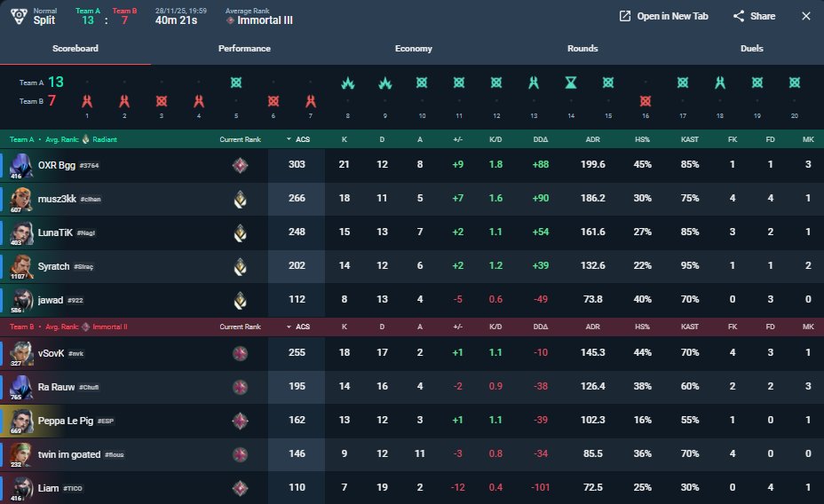Open Syratch player profile
The image size is (824, 504).
pos(53,266)
